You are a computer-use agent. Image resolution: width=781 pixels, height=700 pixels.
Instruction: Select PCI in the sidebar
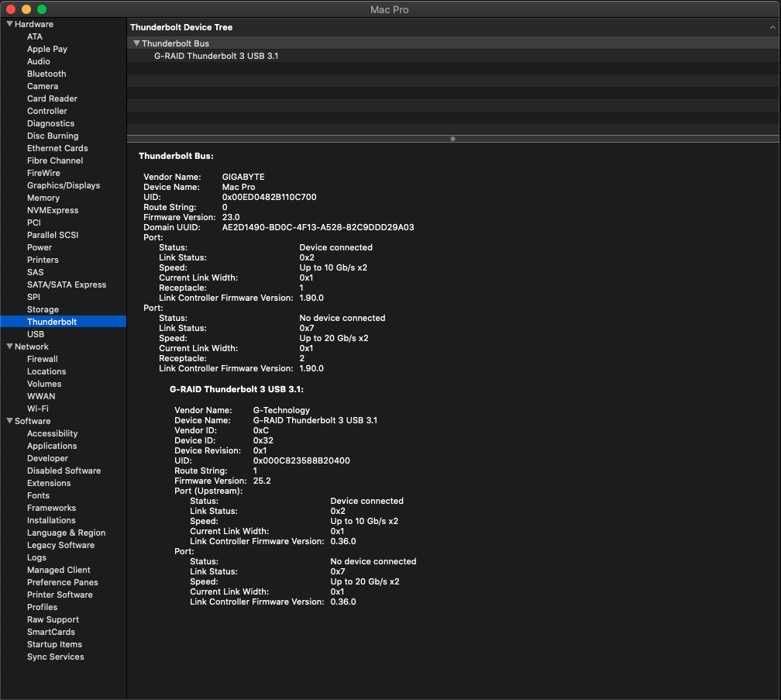[x=34, y=222]
